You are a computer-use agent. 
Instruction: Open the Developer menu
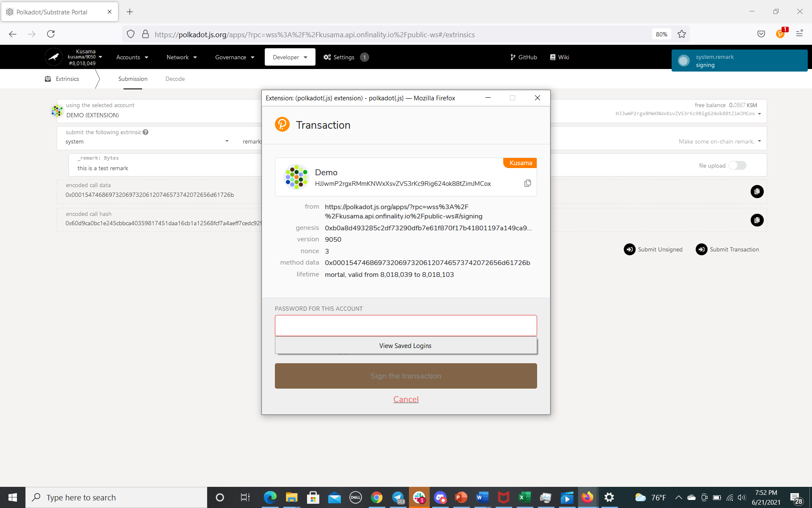pos(290,57)
